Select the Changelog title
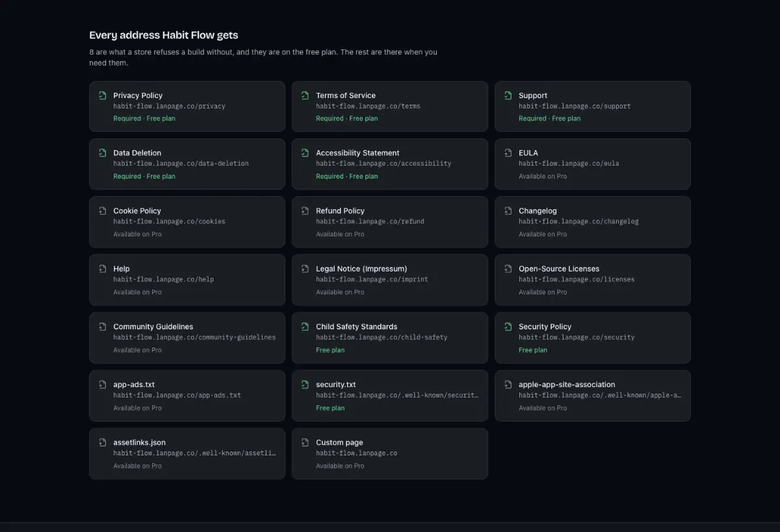780x532 pixels. (538, 211)
